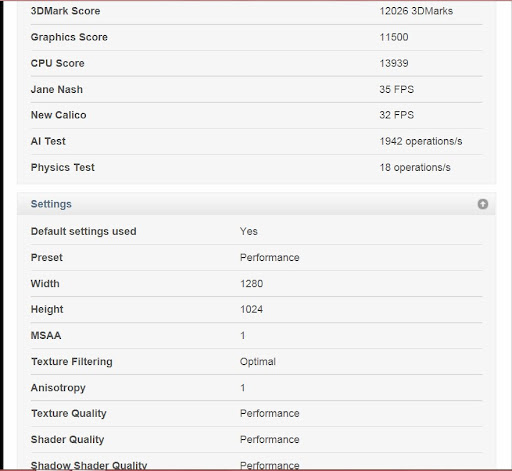Click the Settings section header
This screenshot has width=512, height=471.
pyautogui.click(x=256, y=204)
